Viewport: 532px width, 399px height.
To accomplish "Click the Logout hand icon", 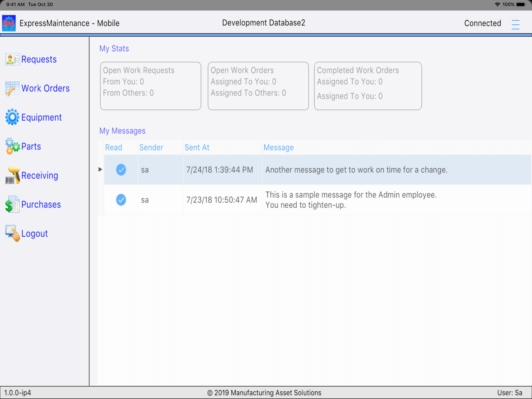I will [12, 233].
